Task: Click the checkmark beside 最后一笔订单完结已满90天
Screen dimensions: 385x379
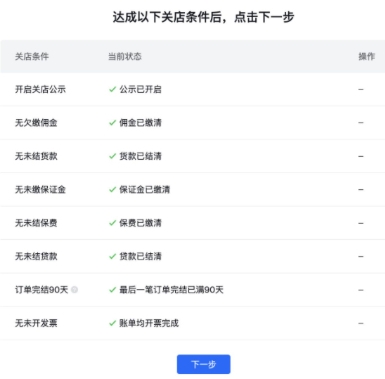Action: pyautogui.click(x=112, y=290)
